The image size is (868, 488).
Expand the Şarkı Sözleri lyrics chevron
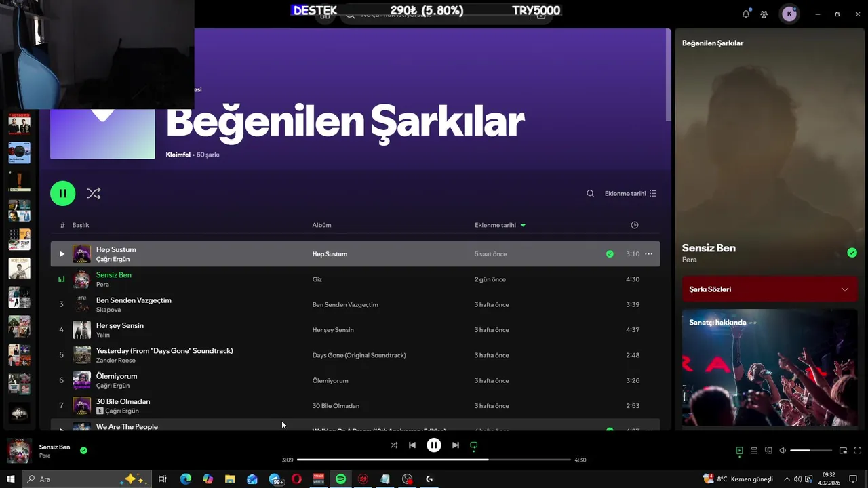(845, 289)
